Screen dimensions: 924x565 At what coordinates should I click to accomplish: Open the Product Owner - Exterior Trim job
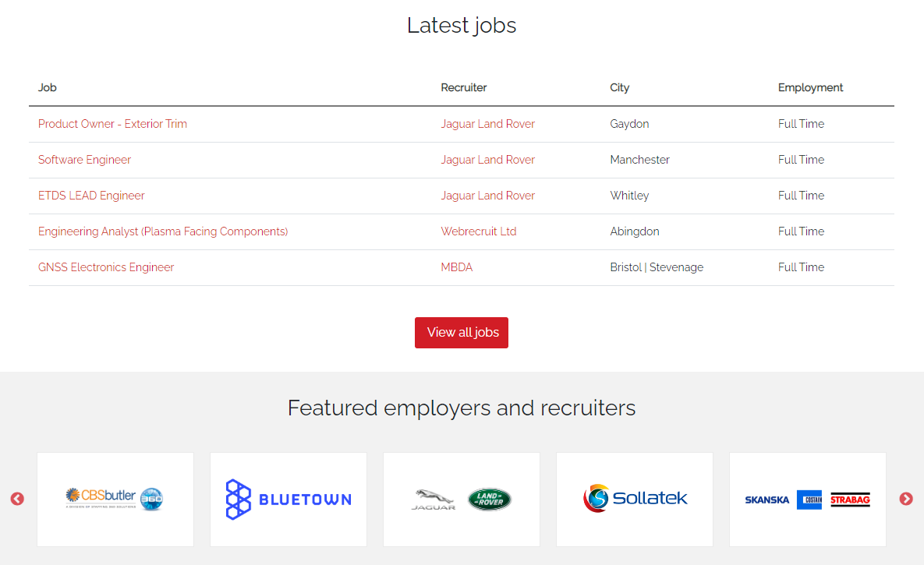(x=112, y=123)
